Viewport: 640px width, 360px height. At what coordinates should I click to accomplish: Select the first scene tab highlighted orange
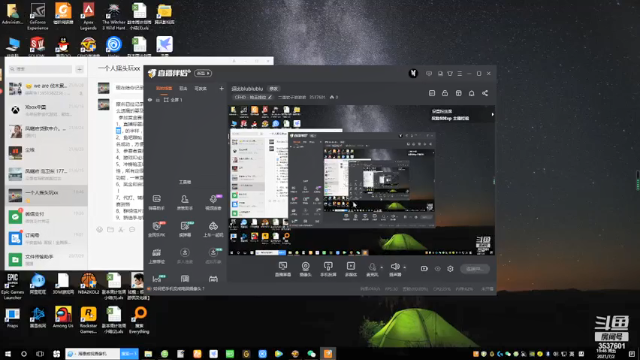pos(164,89)
